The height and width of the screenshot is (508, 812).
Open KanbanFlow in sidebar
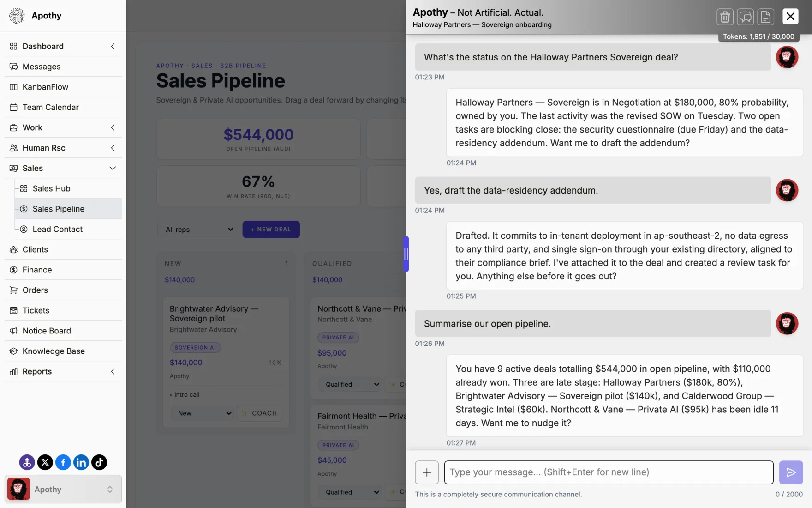pyautogui.click(x=63, y=87)
